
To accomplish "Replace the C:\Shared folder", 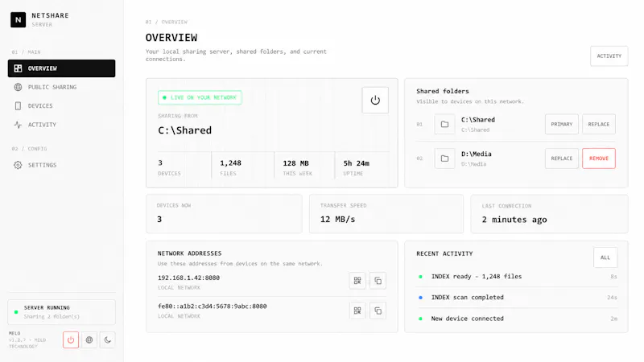I will coord(599,124).
